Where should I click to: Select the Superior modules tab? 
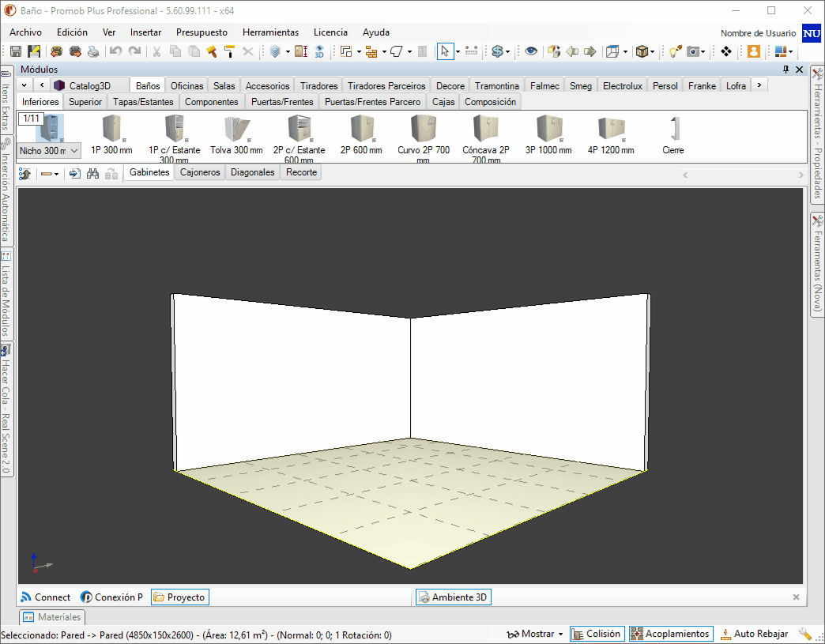(x=85, y=102)
